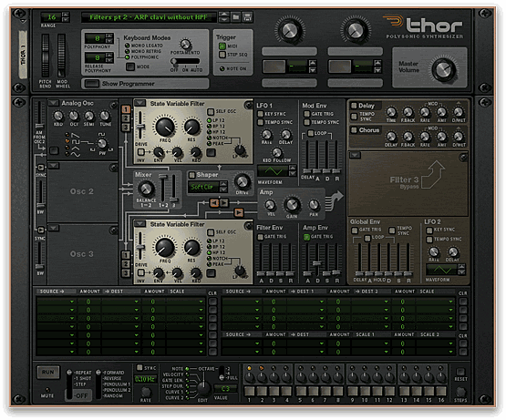Turn the Amp Pan knob
The width and height of the screenshot is (506, 420).
314,204
